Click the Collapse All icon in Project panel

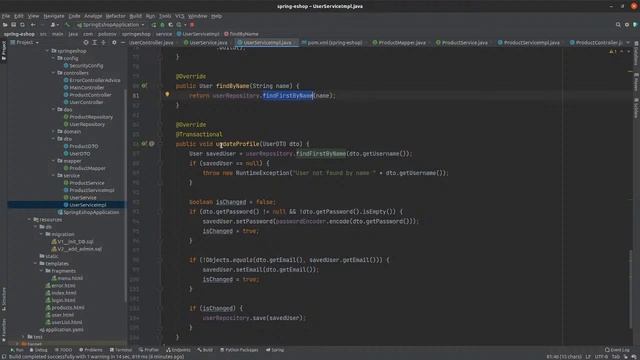point(104,42)
